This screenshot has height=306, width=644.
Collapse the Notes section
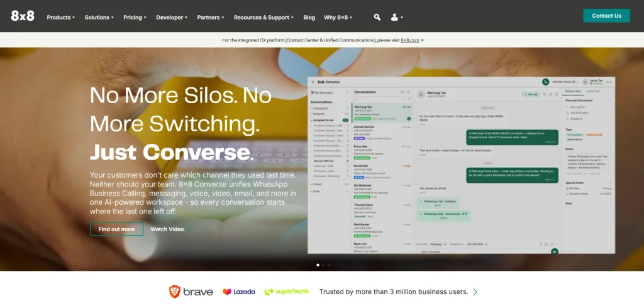(610, 149)
